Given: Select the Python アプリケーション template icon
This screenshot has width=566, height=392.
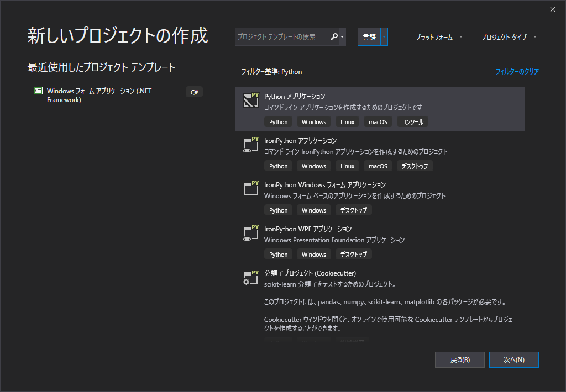Looking at the screenshot, I should coord(251,100).
